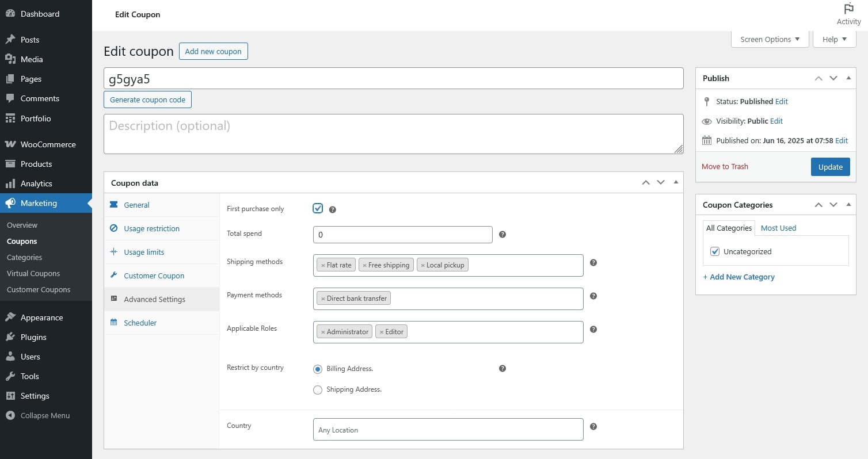Click help icon next to Country field
The image size is (868, 459).
click(x=593, y=427)
